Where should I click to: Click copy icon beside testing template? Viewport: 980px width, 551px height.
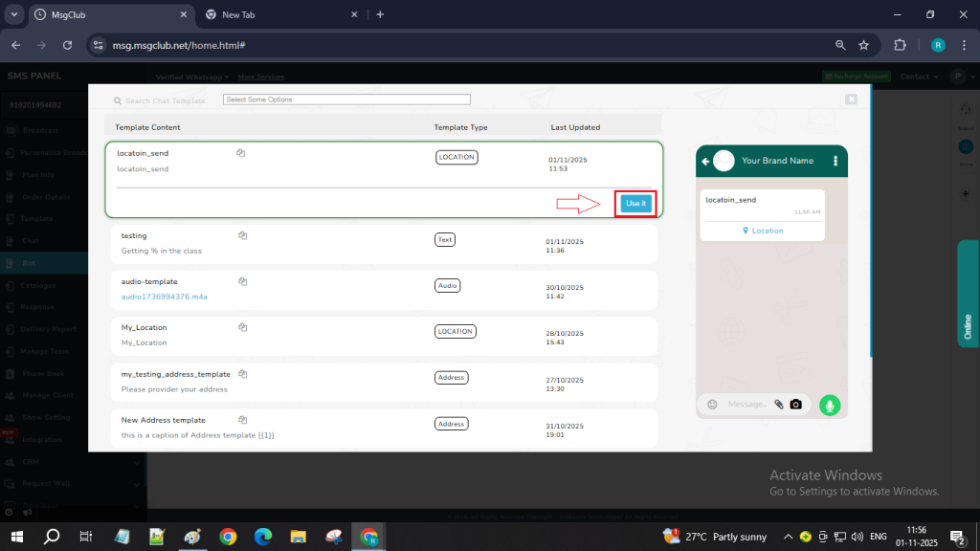coord(243,235)
